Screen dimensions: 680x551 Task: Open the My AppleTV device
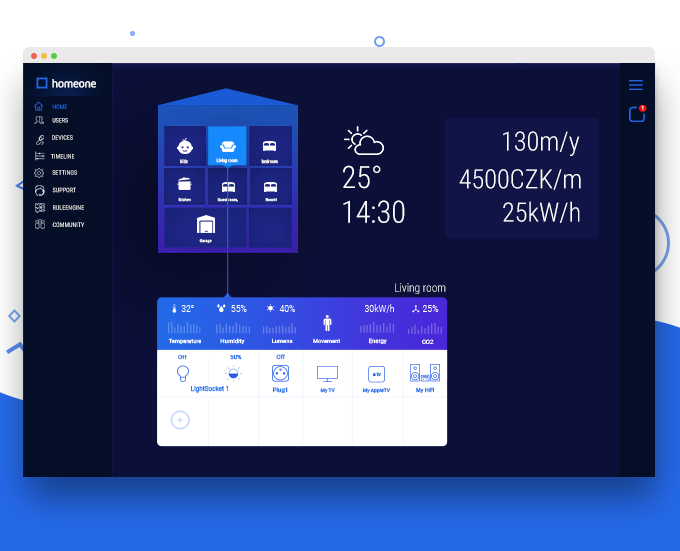pos(376,379)
